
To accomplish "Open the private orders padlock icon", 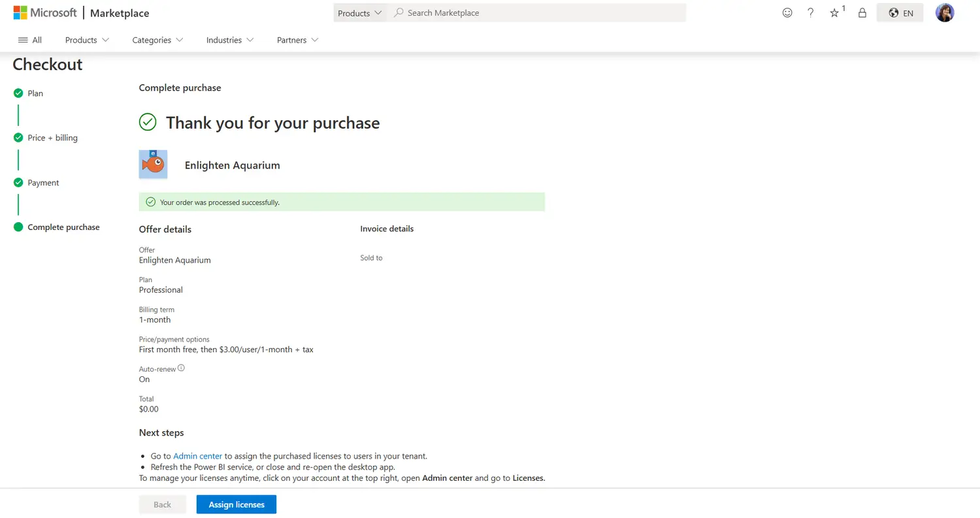I will pos(862,12).
